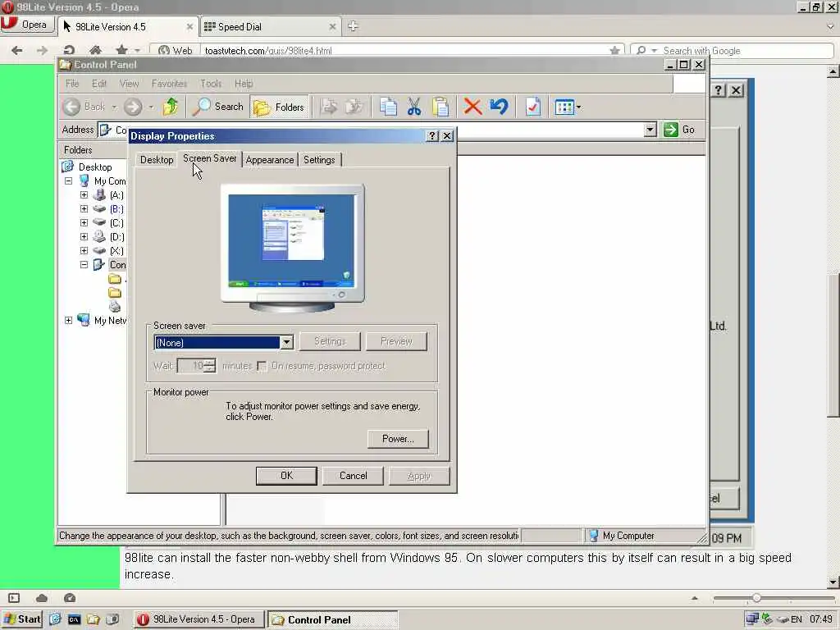The height and width of the screenshot is (630, 840).
Task: Click the network tray icon
Action: [x=753, y=619]
